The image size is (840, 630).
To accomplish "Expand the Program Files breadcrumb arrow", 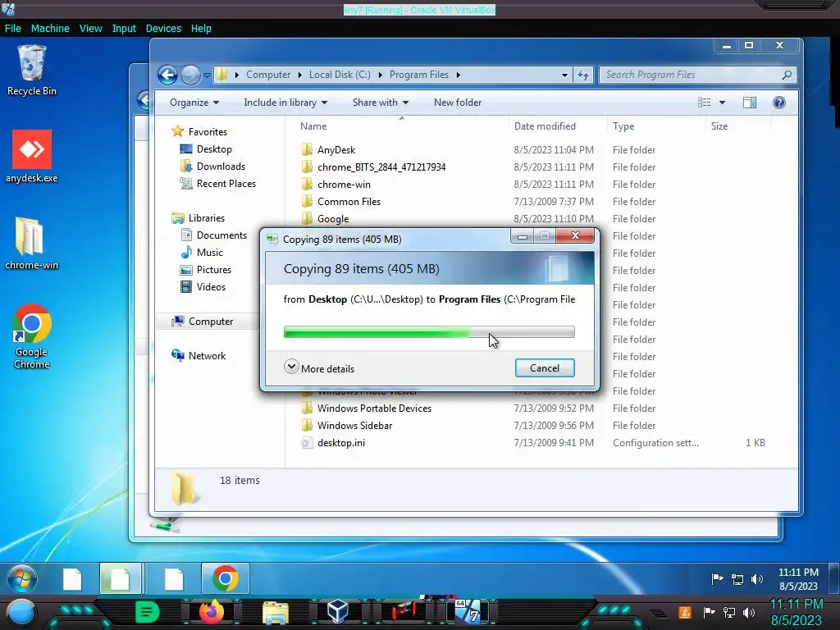I will (x=458, y=75).
